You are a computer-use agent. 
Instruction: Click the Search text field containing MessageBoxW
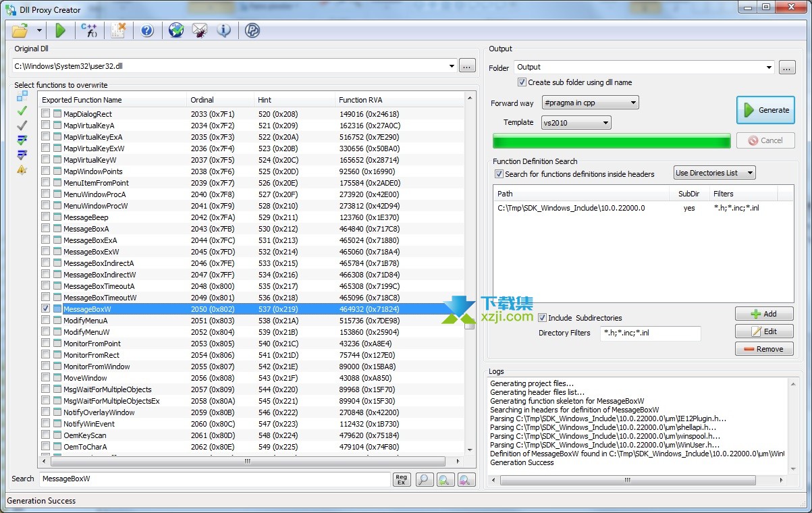coord(214,479)
